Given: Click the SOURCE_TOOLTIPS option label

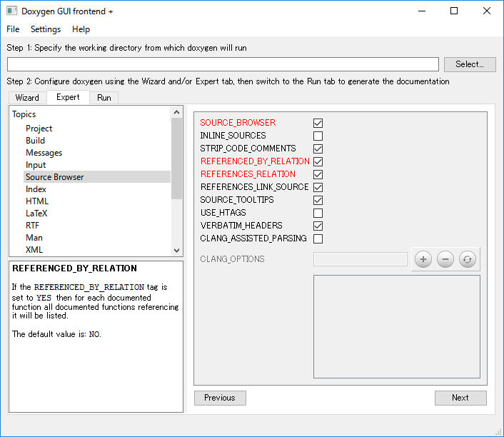Looking at the screenshot, I should pyautogui.click(x=237, y=200).
